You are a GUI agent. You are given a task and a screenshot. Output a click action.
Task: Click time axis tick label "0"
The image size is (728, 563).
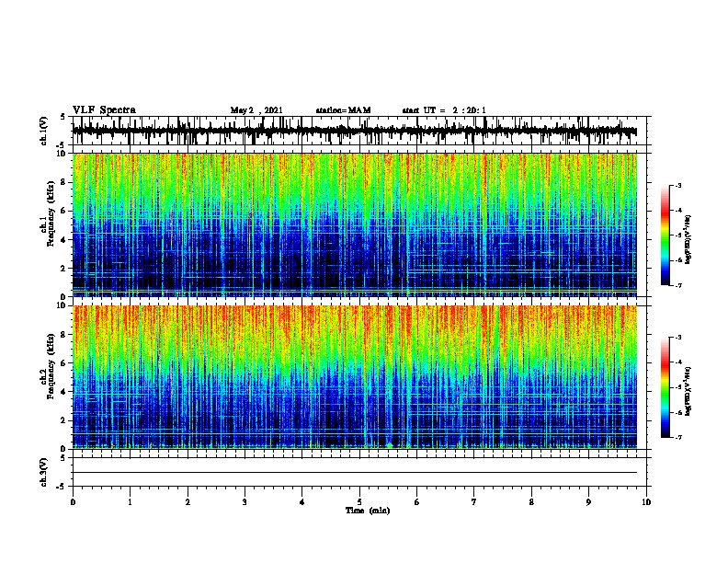tap(73, 502)
